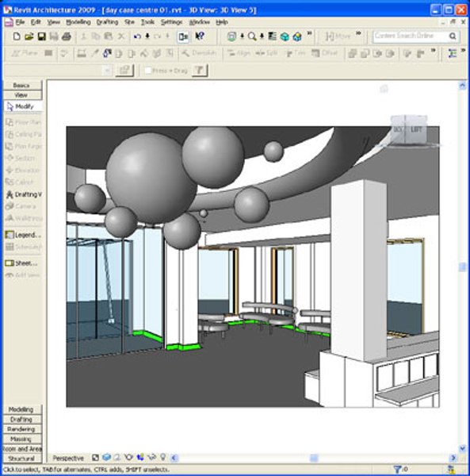
Task: Open the Drafting menu
Action: (107, 22)
